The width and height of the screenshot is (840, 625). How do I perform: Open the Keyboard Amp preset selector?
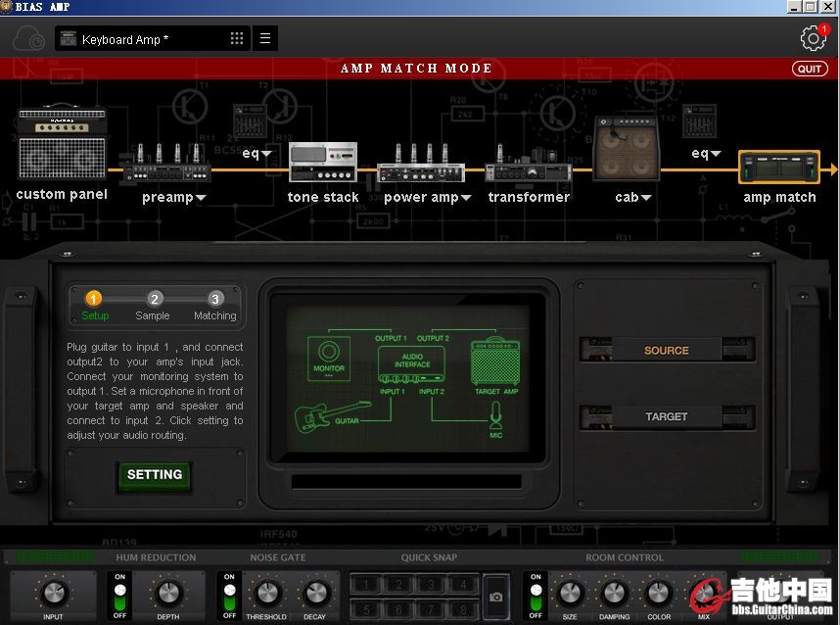tap(152, 38)
